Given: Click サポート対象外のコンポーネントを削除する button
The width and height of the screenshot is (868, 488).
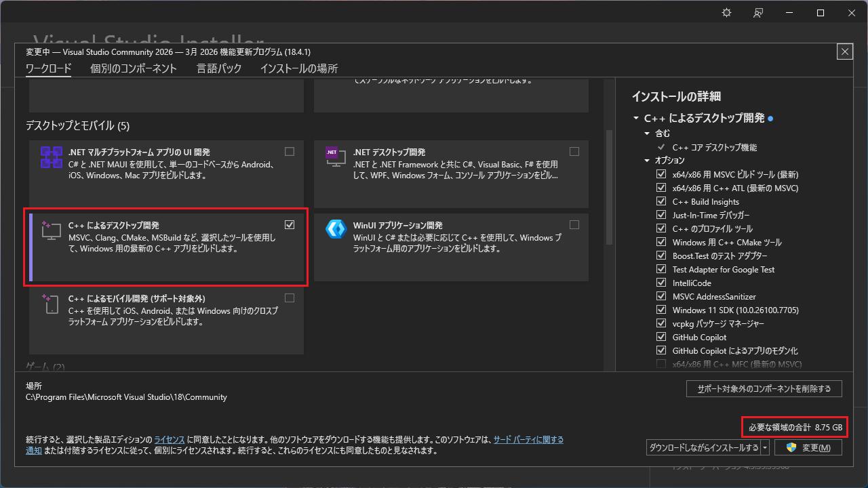Looking at the screenshot, I should 764,388.
